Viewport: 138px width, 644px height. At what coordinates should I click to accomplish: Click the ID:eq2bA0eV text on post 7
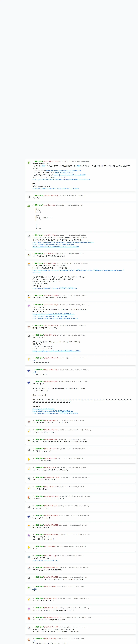click(82, 295)
